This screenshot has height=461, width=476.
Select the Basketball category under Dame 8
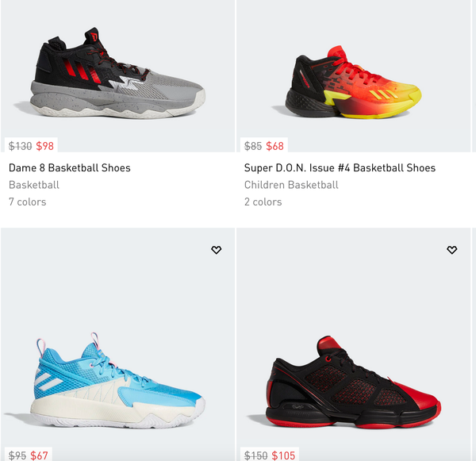pos(34,185)
